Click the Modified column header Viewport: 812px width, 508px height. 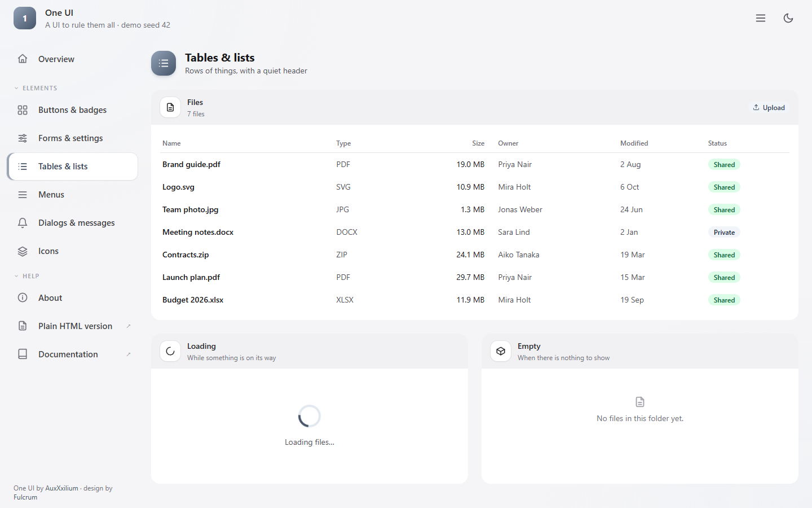[x=634, y=143]
